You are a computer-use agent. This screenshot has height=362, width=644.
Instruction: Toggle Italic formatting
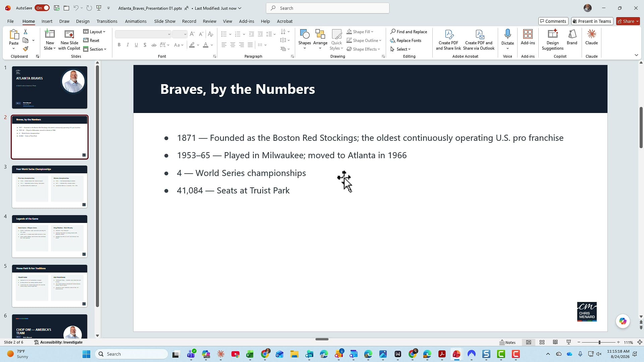tap(127, 45)
